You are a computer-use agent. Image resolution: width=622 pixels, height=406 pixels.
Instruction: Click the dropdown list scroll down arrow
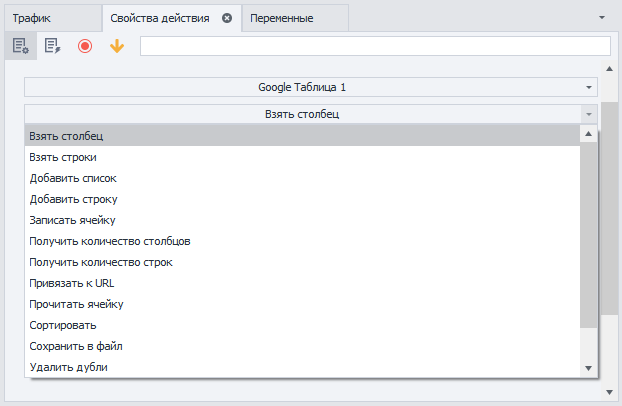tap(589, 368)
